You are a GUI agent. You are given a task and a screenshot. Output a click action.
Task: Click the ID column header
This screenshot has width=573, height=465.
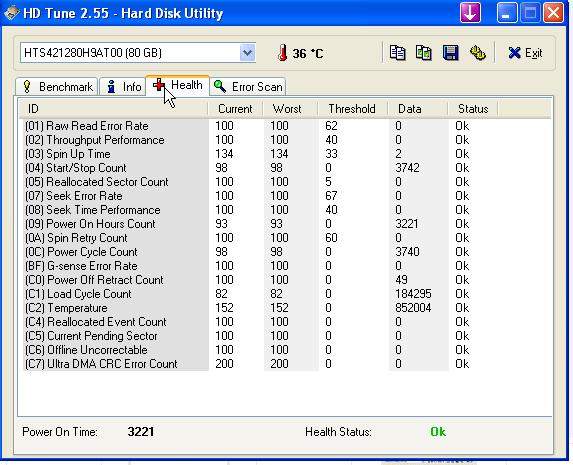coord(113,109)
